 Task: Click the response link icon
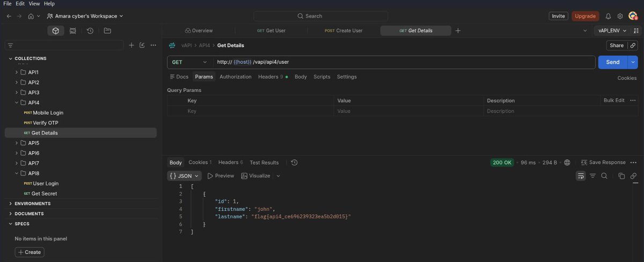tap(633, 176)
